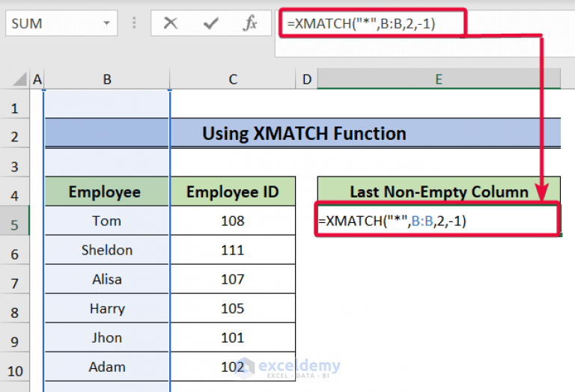Select column C header
575x392 pixels.
click(233, 79)
